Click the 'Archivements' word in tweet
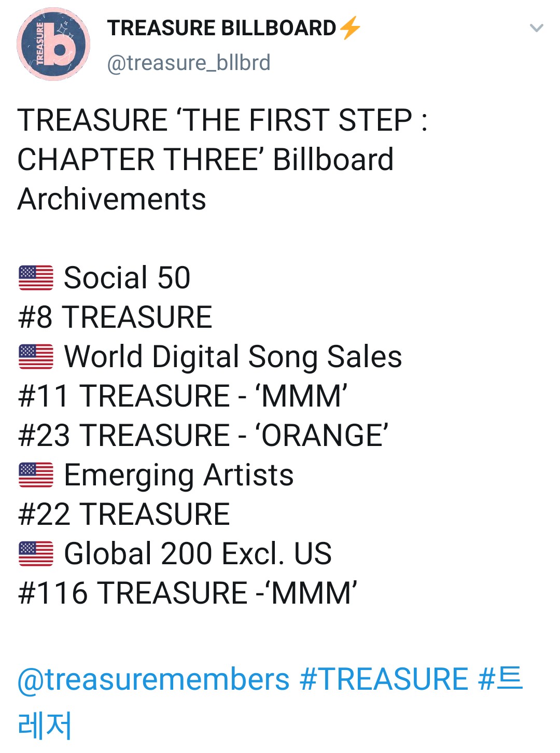This screenshot has width=560, height=753. pos(112,199)
